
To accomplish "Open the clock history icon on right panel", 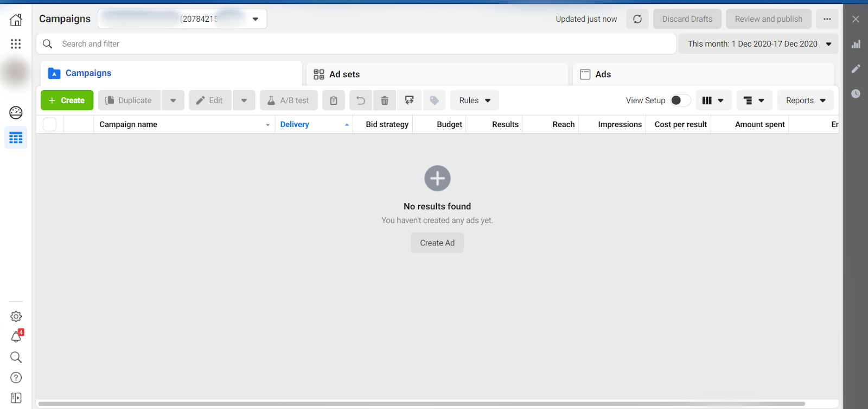I will pos(856,93).
